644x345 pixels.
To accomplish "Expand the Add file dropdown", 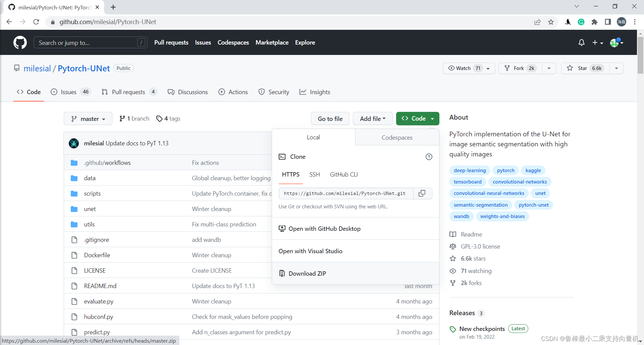I will [373, 119].
